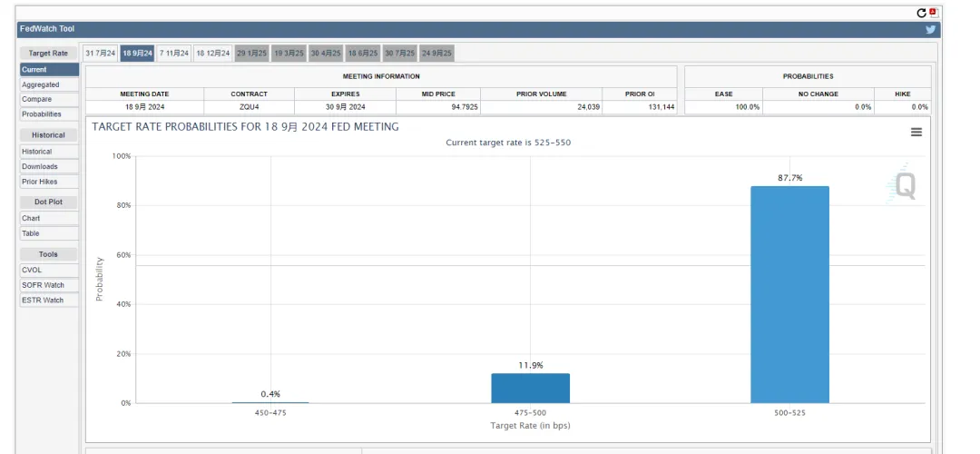Click the ZQU4 contract cell
Viewport: 980px width, 454px height.
[x=249, y=107]
